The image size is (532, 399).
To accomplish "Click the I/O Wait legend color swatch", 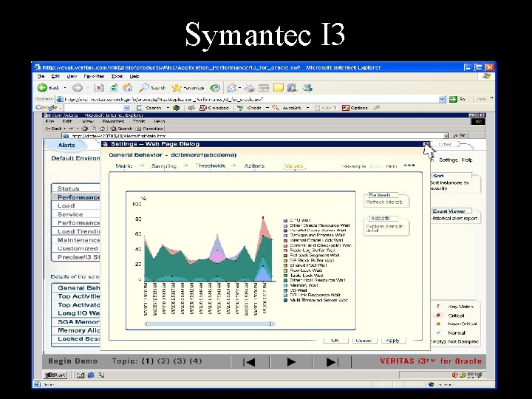I will (285, 290).
